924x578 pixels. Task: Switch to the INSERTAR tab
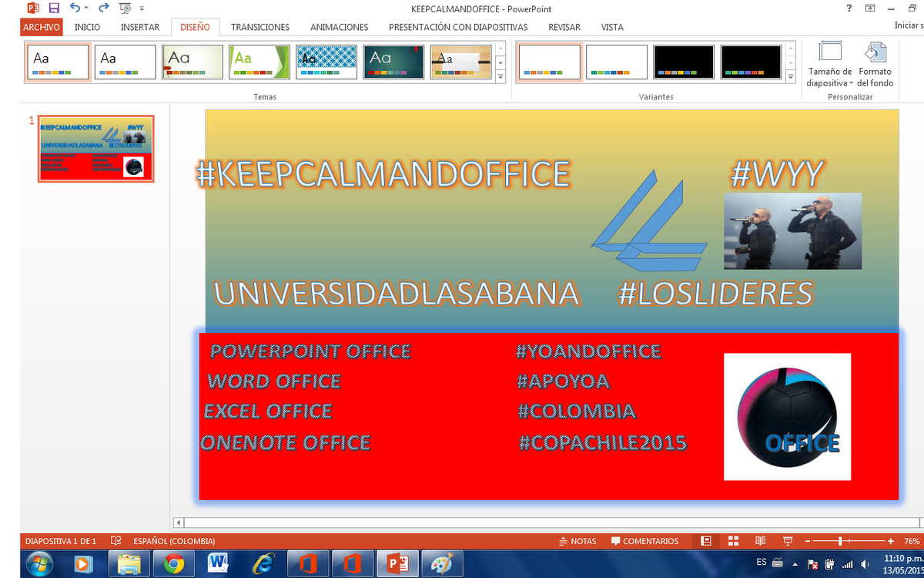click(140, 27)
